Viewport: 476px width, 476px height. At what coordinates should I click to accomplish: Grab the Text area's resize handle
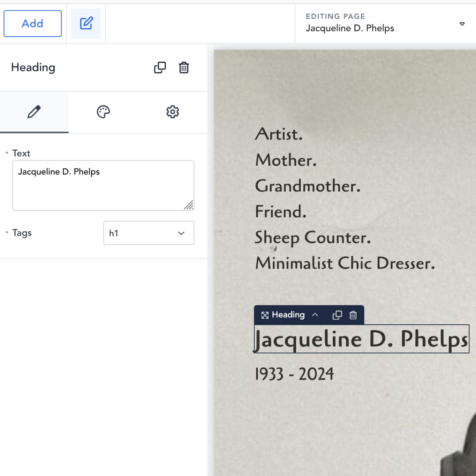189,205
